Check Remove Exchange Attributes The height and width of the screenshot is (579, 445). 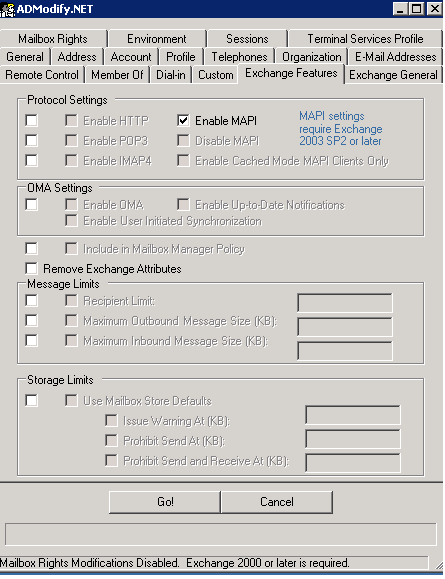pos(31,268)
